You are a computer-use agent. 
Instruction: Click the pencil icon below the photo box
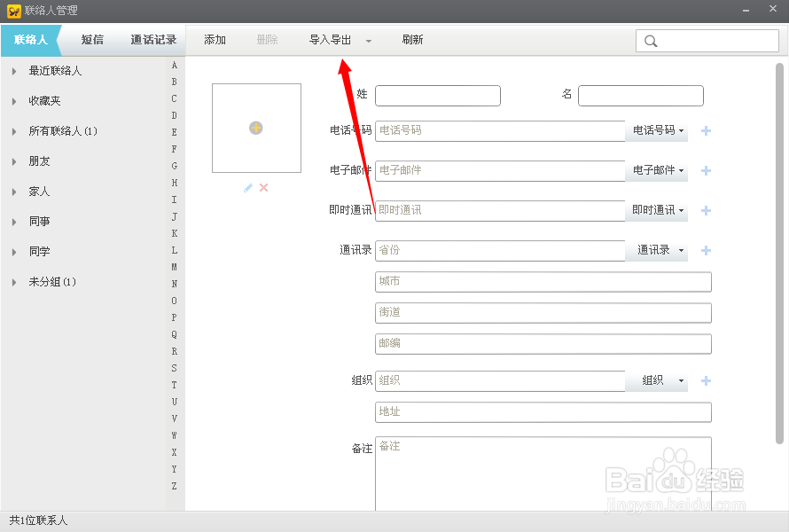click(248, 187)
